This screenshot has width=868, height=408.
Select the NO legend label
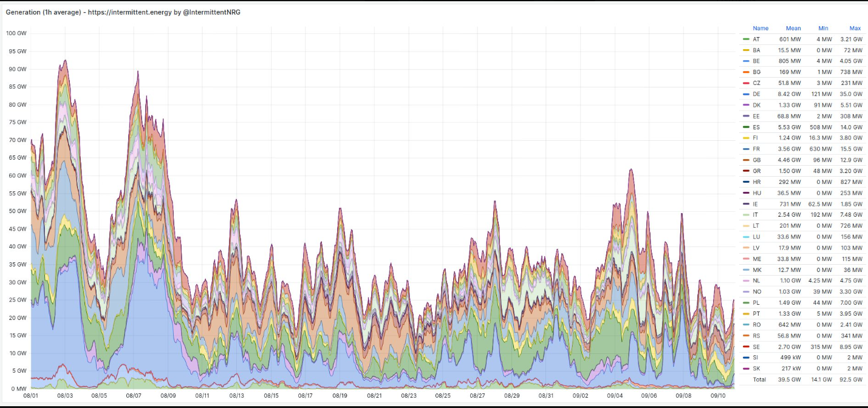point(756,291)
